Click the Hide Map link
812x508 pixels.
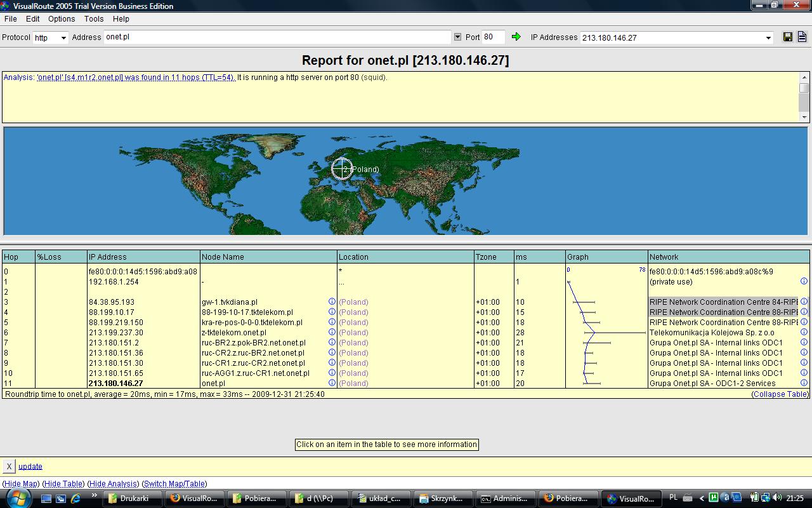[21, 484]
